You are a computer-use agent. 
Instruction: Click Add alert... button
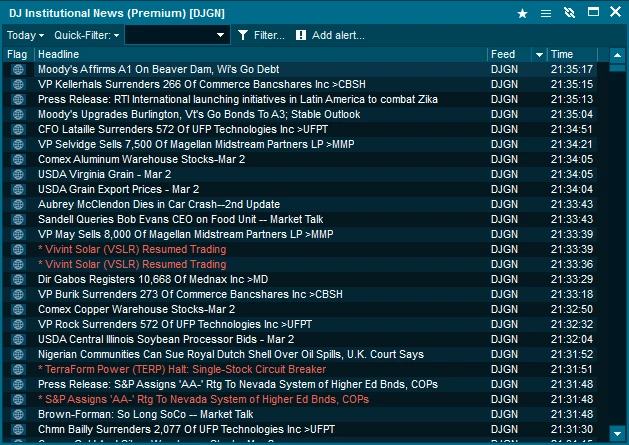[x=338, y=35]
